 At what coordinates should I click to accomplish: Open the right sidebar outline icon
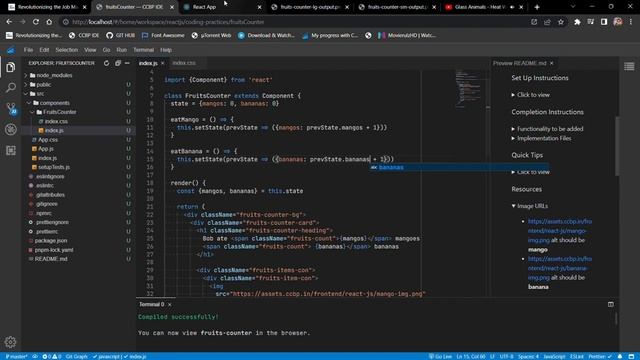click(629, 66)
